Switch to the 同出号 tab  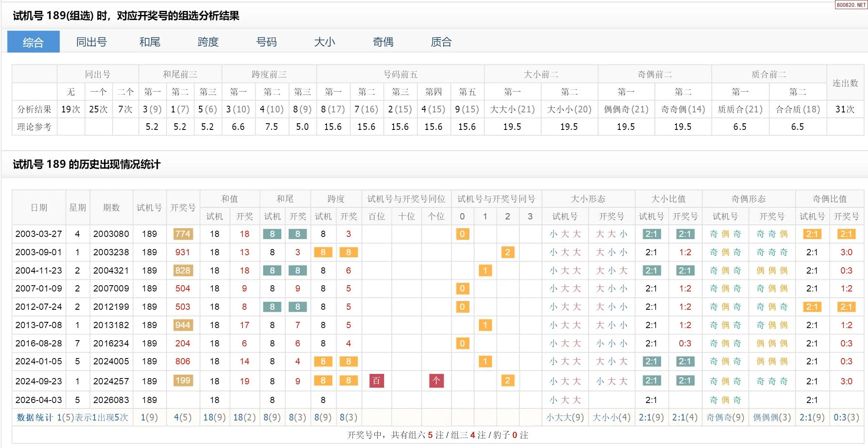tap(91, 42)
